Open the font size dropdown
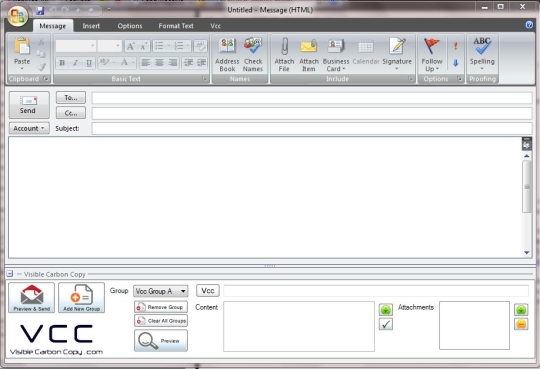Screen dimensions: 540x369 (118, 46)
